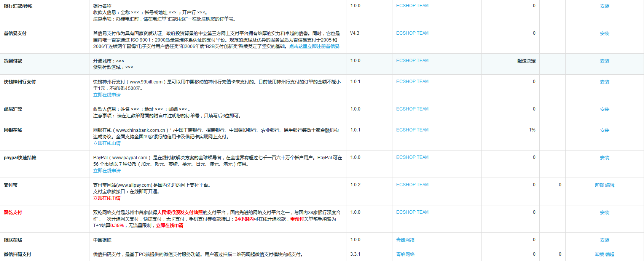Select the payment name 银行汇款/转帐
Image resolution: width=644 pixels, height=261 pixels.
tap(18, 6)
